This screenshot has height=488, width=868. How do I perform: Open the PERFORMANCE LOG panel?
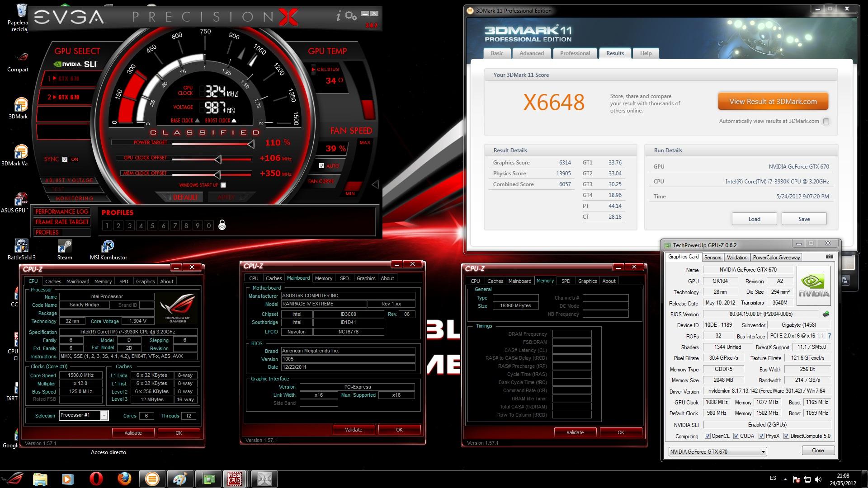[62, 211]
